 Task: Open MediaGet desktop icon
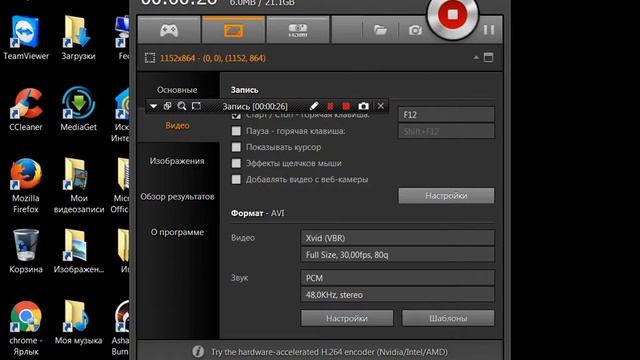(x=78, y=109)
